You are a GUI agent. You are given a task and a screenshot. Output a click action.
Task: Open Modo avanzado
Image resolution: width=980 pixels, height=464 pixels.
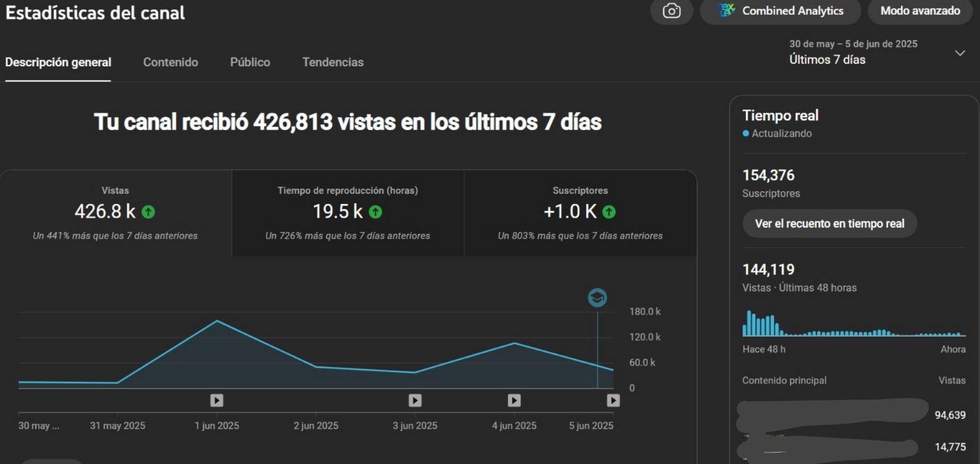pos(919,11)
